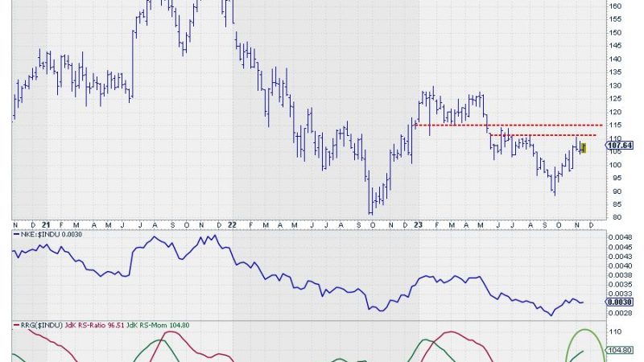The width and height of the screenshot is (644, 362).
Task: Click the 145 price axis label
Action: tap(615, 46)
